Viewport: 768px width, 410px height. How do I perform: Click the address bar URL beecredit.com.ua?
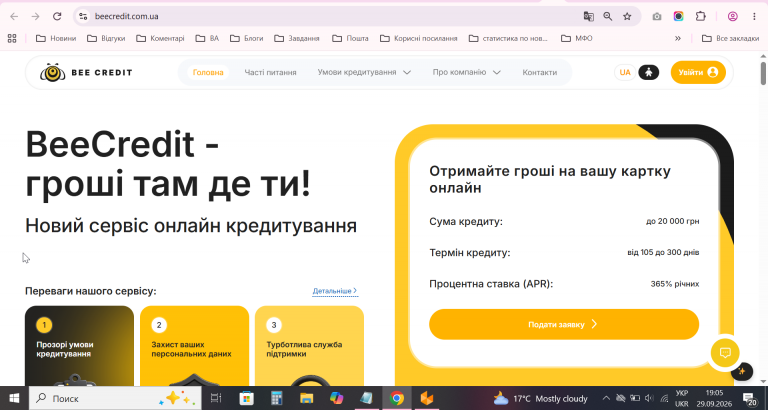pos(126,16)
